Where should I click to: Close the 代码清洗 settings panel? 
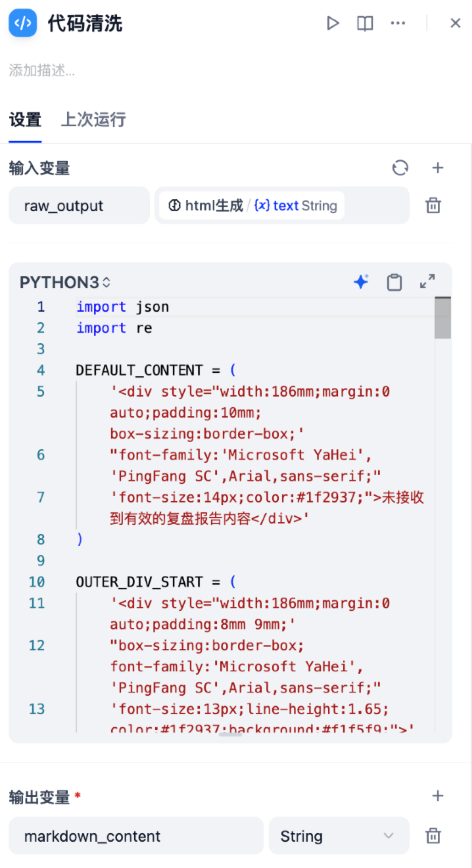[455, 23]
